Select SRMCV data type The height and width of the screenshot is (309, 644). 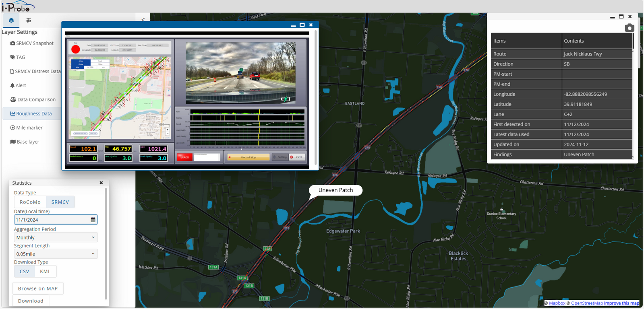[60, 202]
